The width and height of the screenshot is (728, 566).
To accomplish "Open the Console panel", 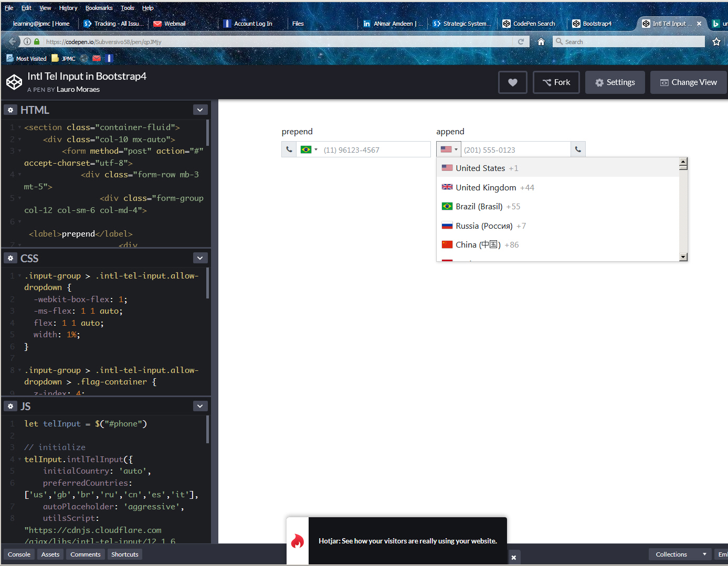I will (19, 554).
